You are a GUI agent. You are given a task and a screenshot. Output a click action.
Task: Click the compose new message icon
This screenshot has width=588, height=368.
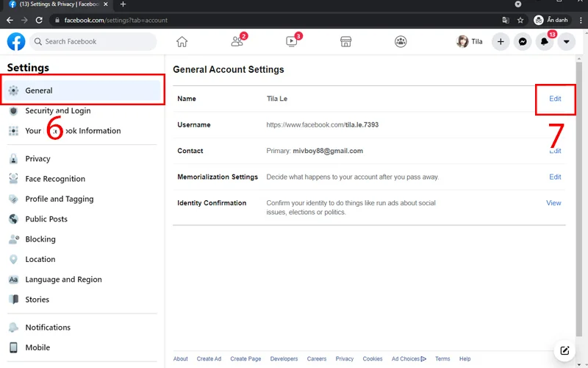564,350
